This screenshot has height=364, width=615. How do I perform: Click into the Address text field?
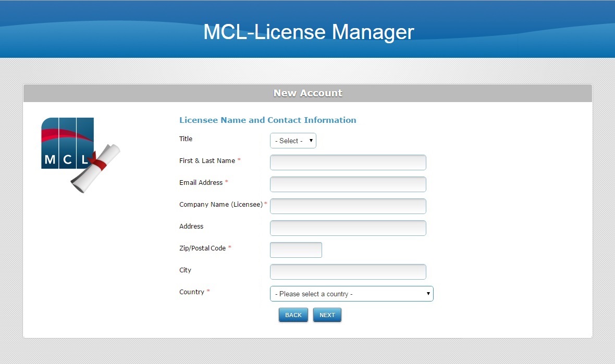pos(348,228)
